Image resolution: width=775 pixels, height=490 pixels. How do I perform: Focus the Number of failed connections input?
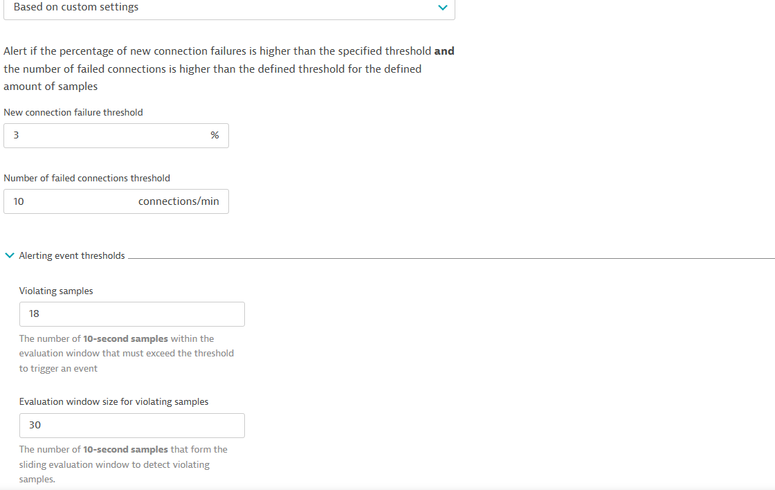70,202
